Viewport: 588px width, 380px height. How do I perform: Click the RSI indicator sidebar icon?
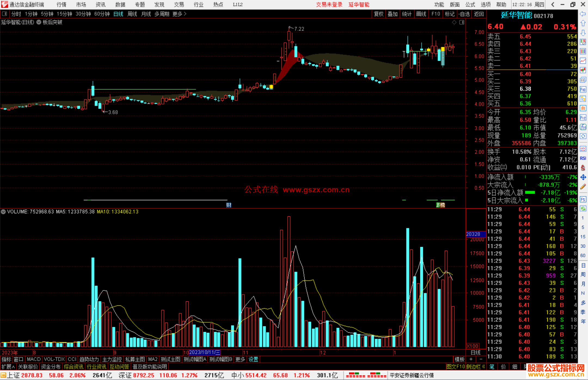click(x=583, y=158)
